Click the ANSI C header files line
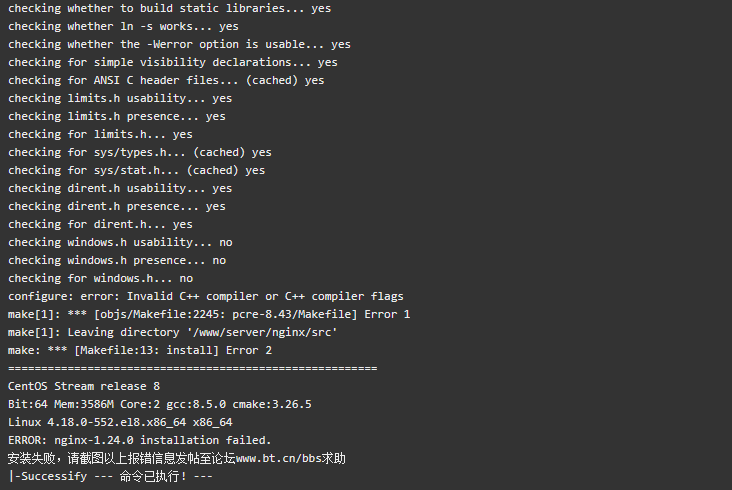Viewport: 732px width, 490px height. click(x=166, y=80)
